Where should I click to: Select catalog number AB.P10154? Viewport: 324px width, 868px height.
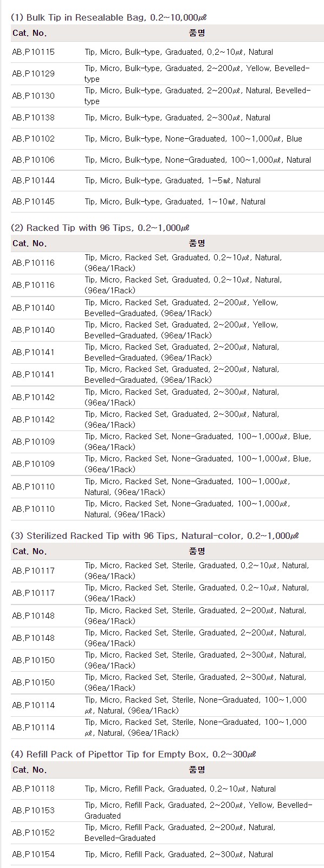click(x=33, y=854)
